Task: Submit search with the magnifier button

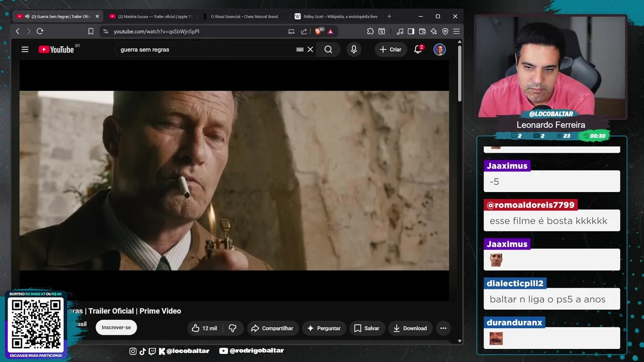Action: pyautogui.click(x=329, y=49)
